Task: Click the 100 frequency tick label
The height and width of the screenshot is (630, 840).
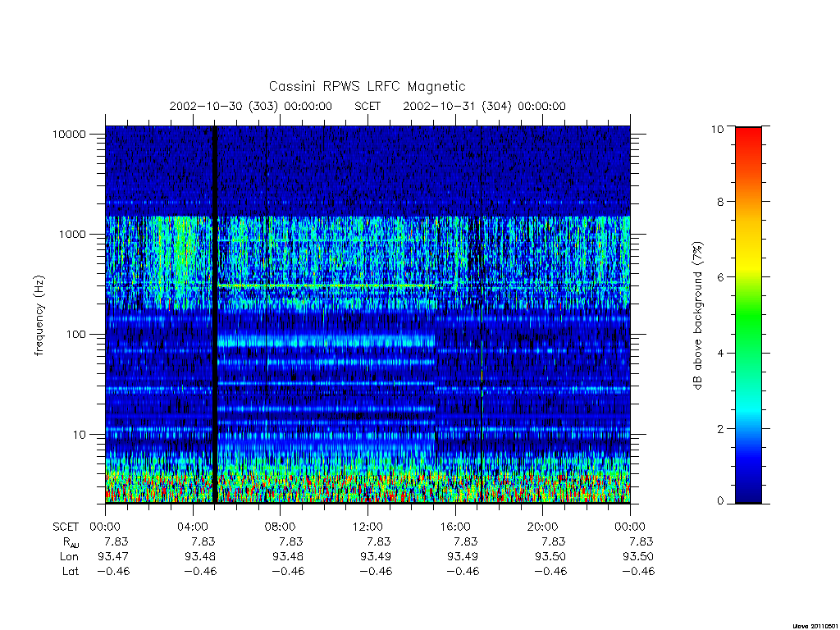Action: point(75,335)
